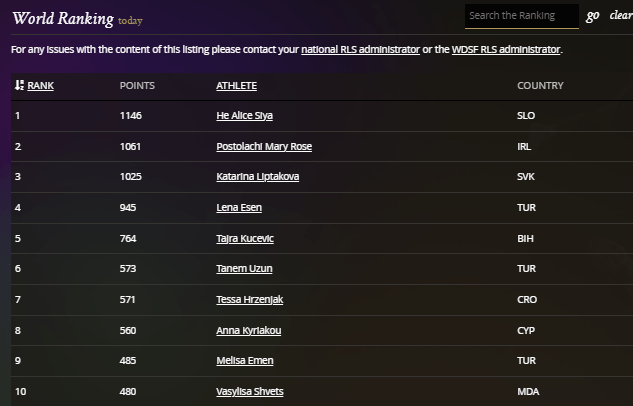Open Melisa Emen's athlete page
The height and width of the screenshot is (406, 633).
[245, 360]
